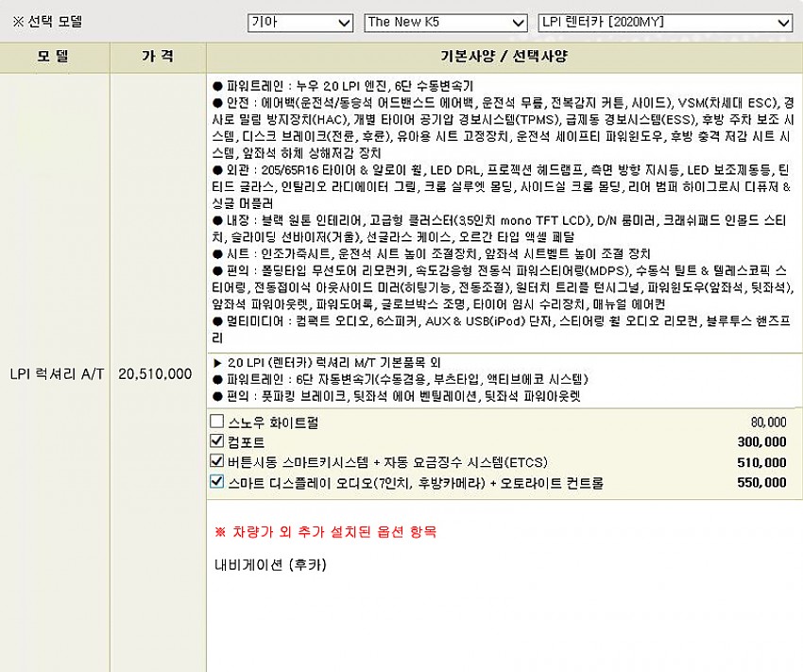Click the 기본사양 / 선택사양 column header

click(x=504, y=57)
